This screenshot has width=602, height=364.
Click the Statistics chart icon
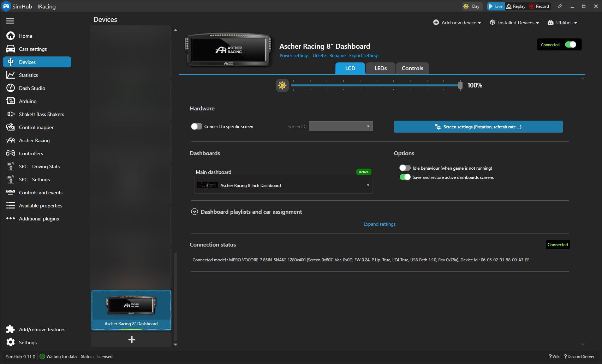(11, 75)
